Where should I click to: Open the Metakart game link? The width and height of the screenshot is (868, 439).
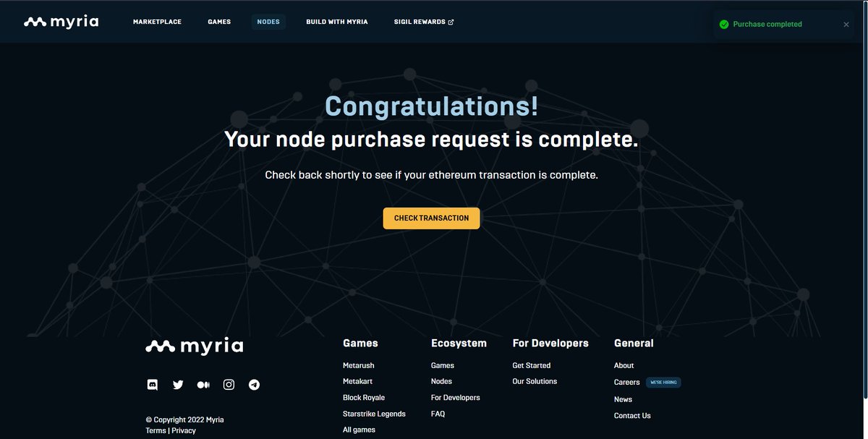pyautogui.click(x=357, y=381)
